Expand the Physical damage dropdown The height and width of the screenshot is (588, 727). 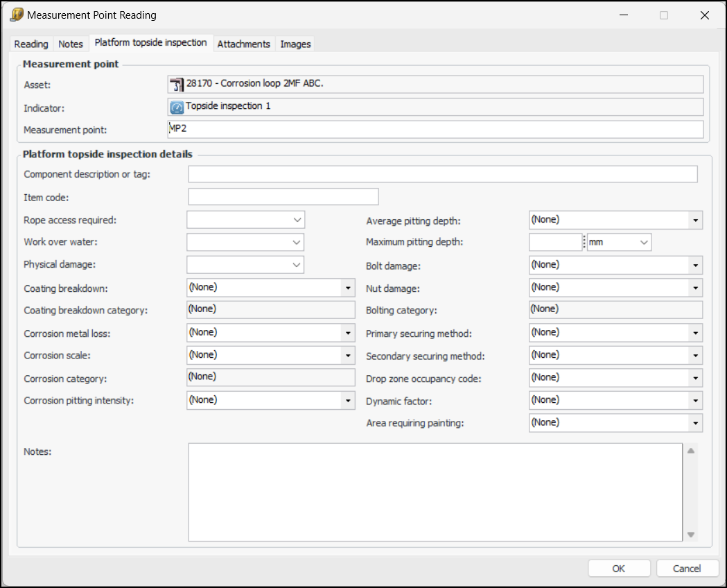click(x=297, y=265)
